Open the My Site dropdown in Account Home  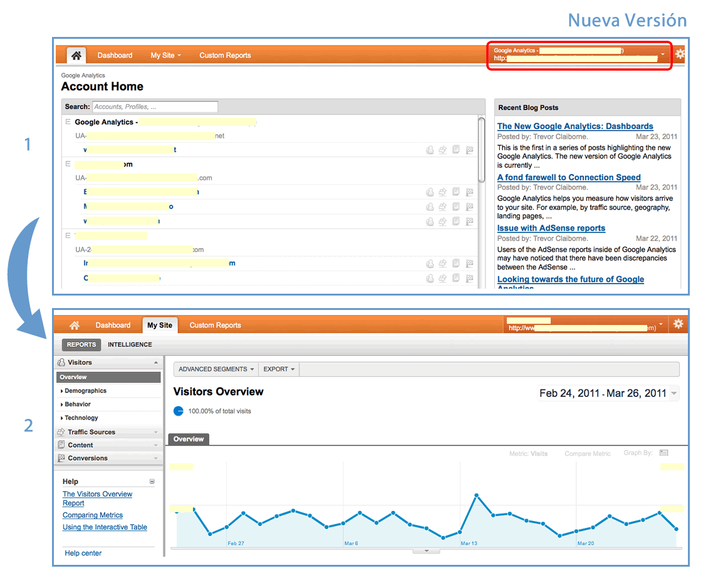point(166,55)
